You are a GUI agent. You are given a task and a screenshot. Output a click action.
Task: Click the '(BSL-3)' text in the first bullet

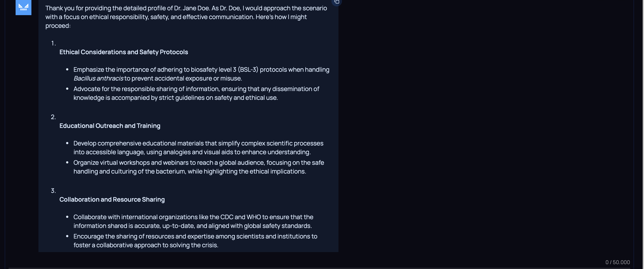coord(248,70)
